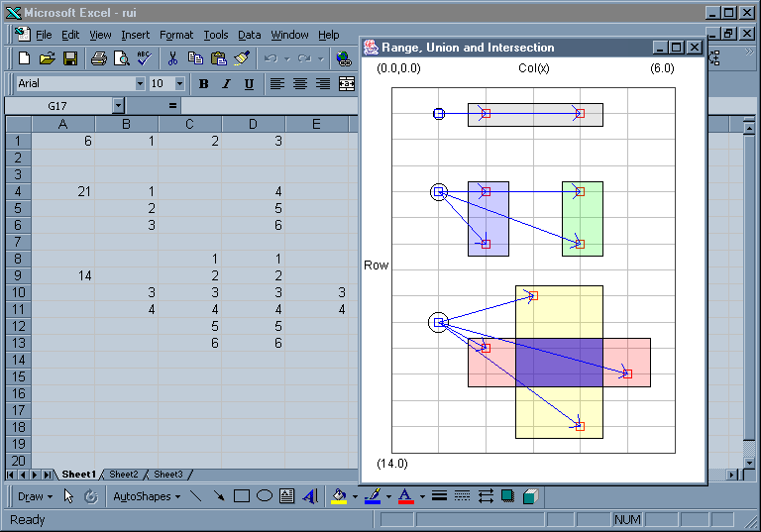Viewport: 761px width, 532px height.
Task: Toggle Italic formatting
Action: tap(227, 84)
